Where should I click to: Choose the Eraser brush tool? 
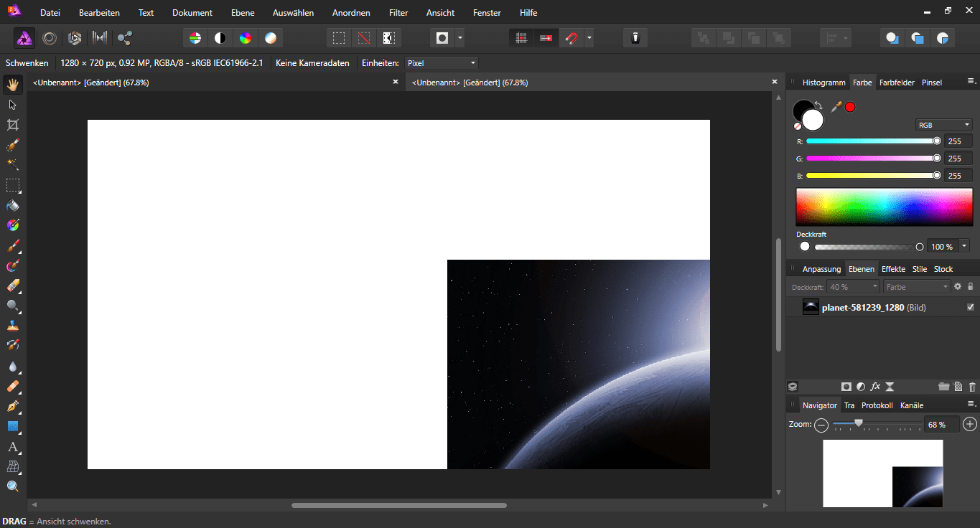pyautogui.click(x=12, y=286)
